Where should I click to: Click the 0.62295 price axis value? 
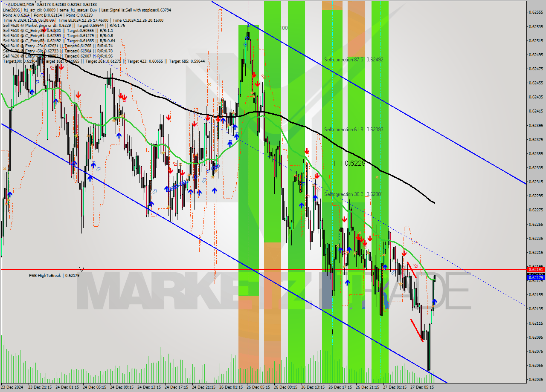(536, 196)
